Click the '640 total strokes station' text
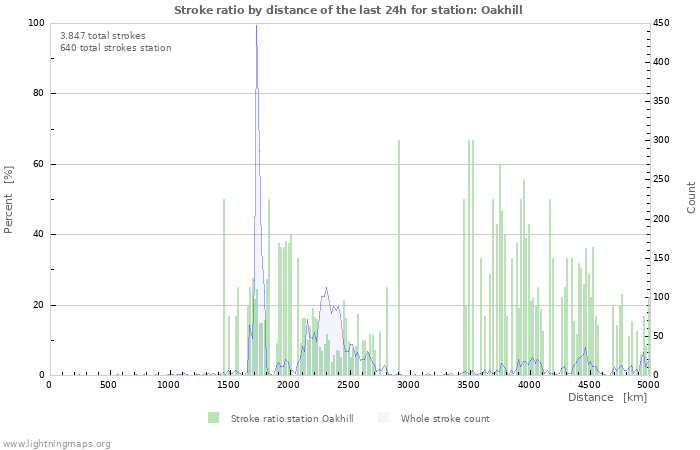700x450 pixels. click(115, 48)
